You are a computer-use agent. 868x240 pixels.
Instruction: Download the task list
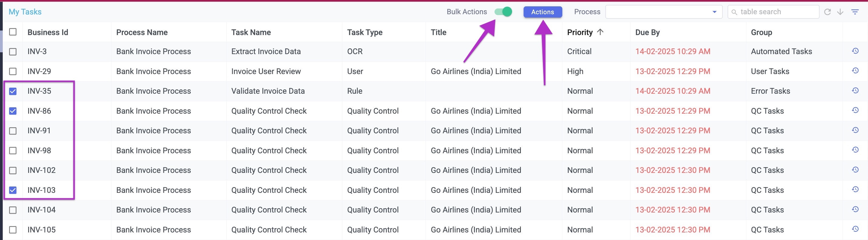tap(840, 11)
